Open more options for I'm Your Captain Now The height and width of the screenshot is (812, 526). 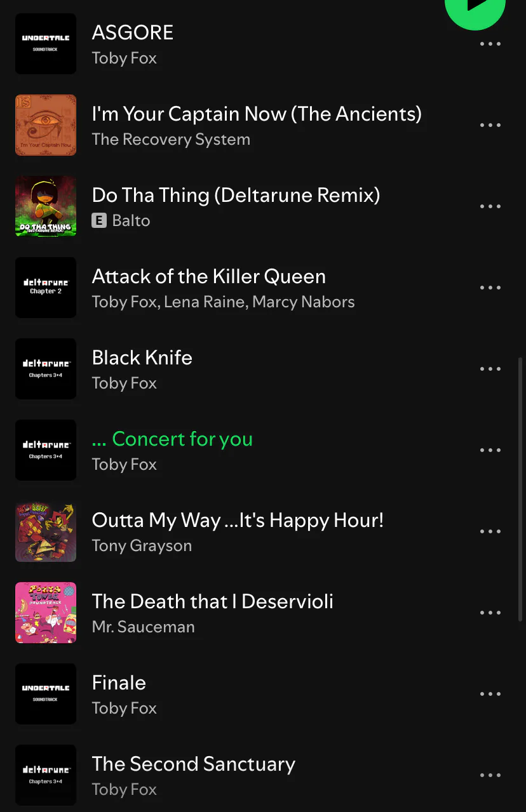click(490, 125)
